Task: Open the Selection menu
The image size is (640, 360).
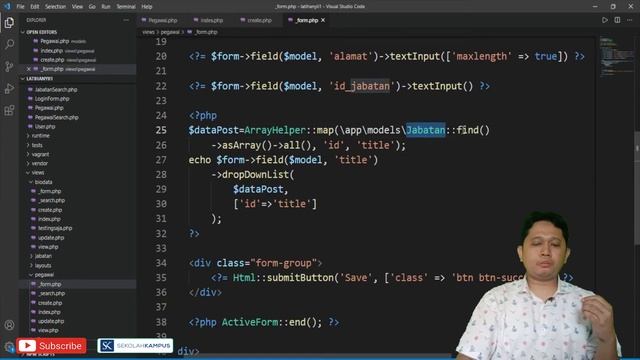Action: (x=55, y=7)
